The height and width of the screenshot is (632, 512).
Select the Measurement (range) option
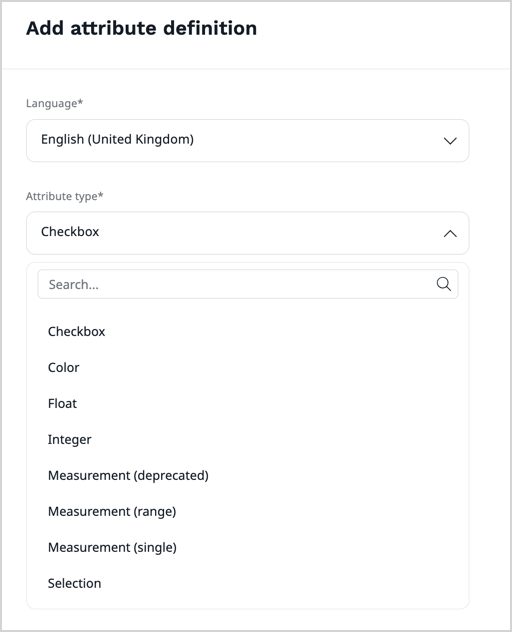(x=248, y=511)
